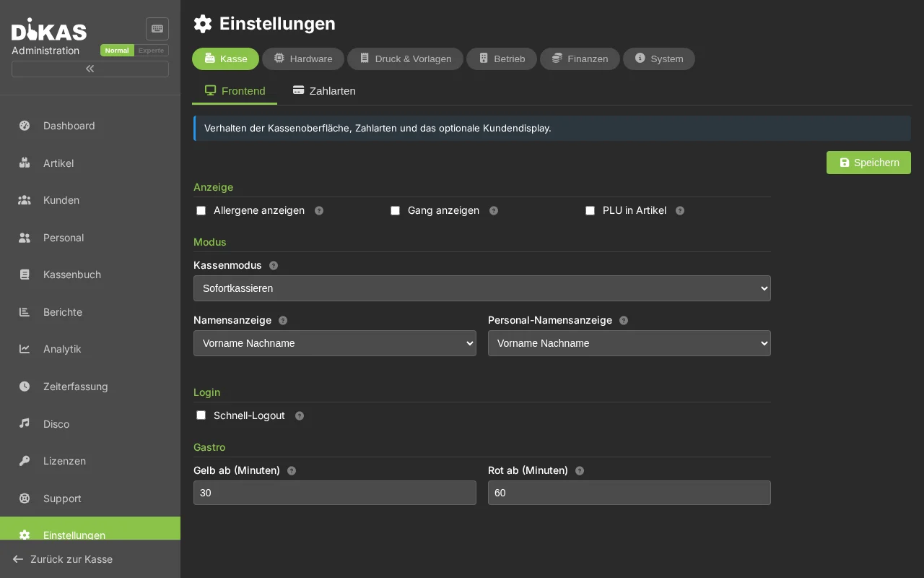Open help icon next to Gang anzeigen
This screenshot has height=578, width=924.
coord(494,211)
